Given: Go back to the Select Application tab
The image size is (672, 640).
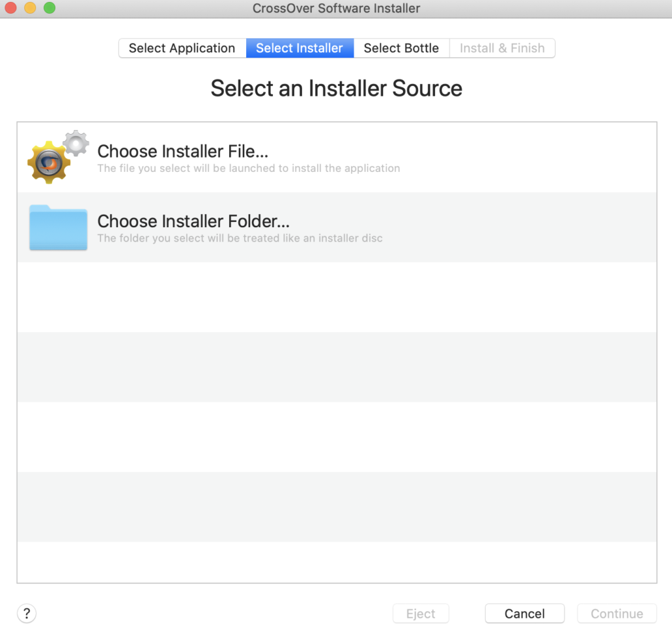Looking at the screenshot, I should tap(182, 48).
